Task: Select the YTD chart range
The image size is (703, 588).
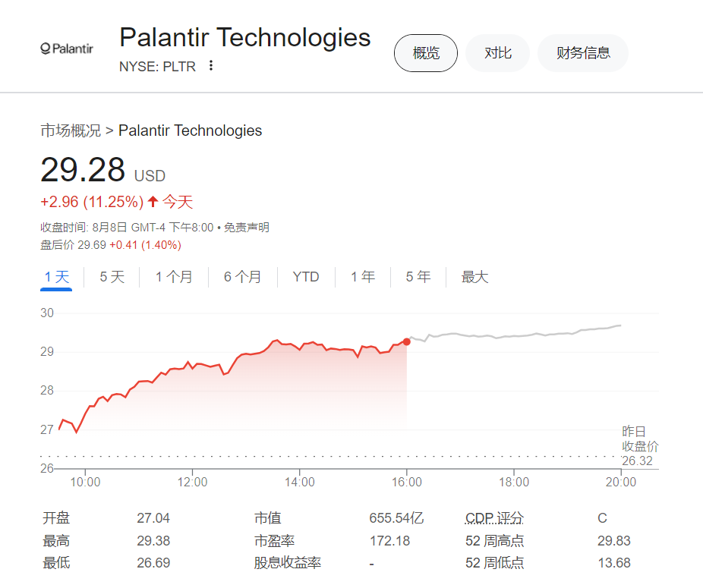Action: point(306,277)
